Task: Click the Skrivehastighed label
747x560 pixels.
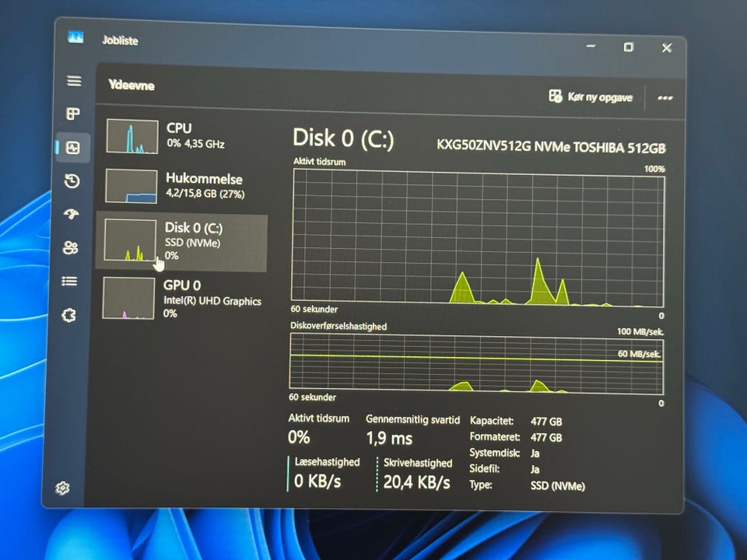Action: (x=418, y=463)
